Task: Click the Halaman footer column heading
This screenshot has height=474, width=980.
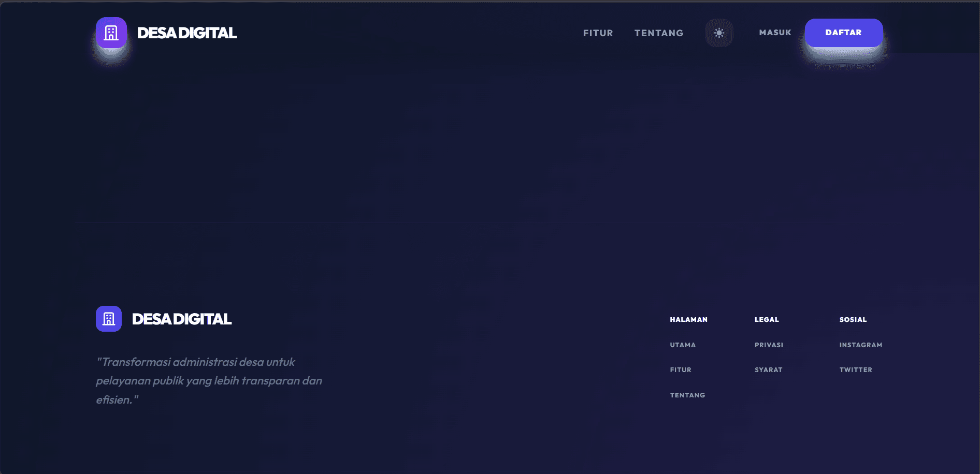Action: [x=688, y=320]
